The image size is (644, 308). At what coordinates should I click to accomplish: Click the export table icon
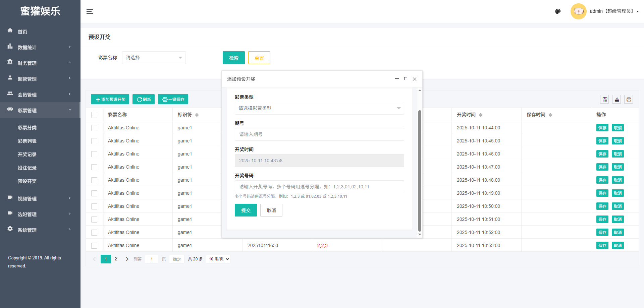[616, 99]
